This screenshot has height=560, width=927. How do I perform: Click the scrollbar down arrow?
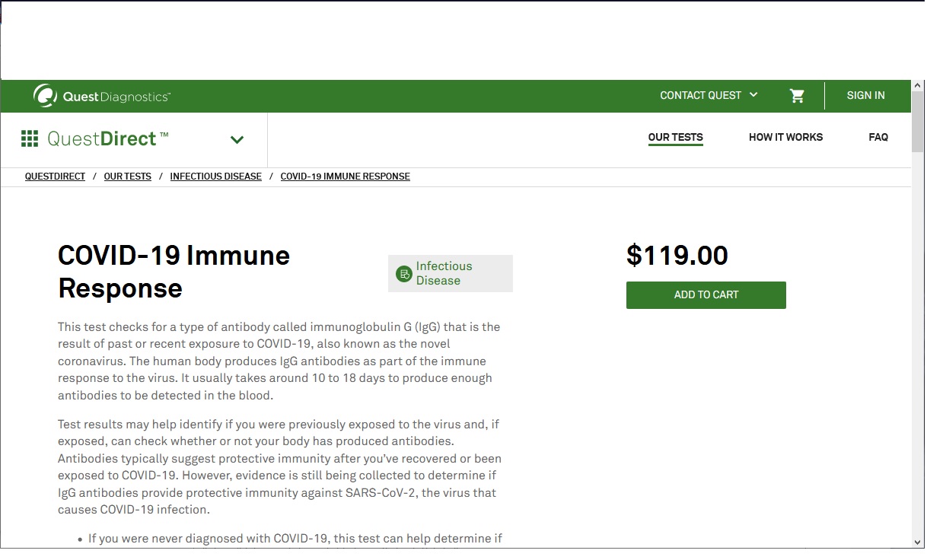click(918, 542)
